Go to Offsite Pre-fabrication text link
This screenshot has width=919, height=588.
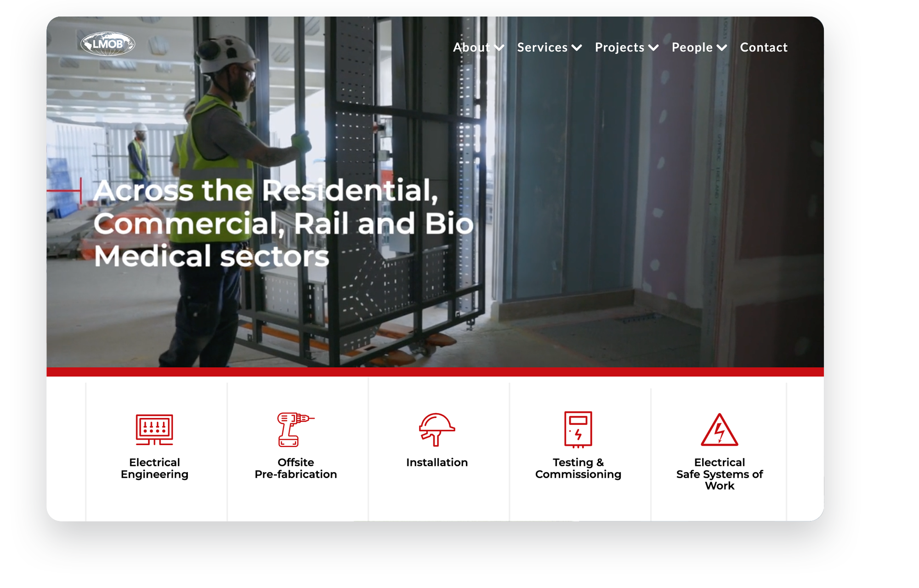(x=295, y=468)
